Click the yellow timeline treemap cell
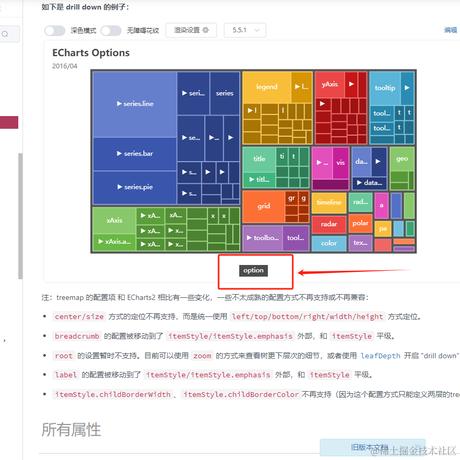 pyautogui.click(x=329, y=203)
